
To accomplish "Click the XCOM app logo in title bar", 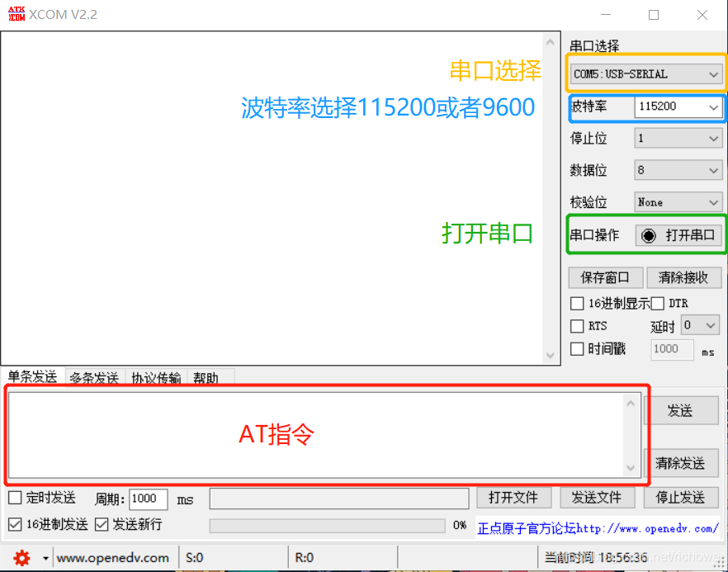I will (17, 14).
